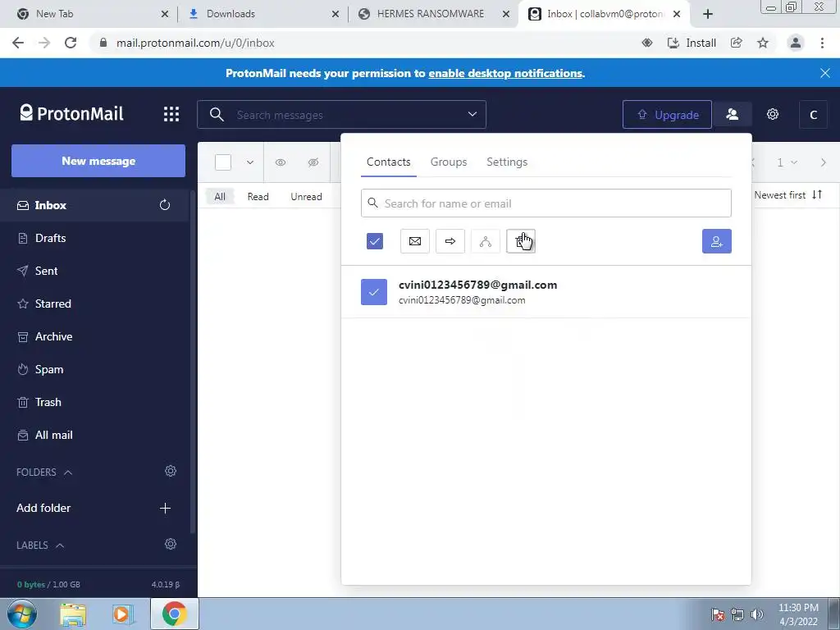
Task: Switch to the contacts Settings tab
Action: 507,162
